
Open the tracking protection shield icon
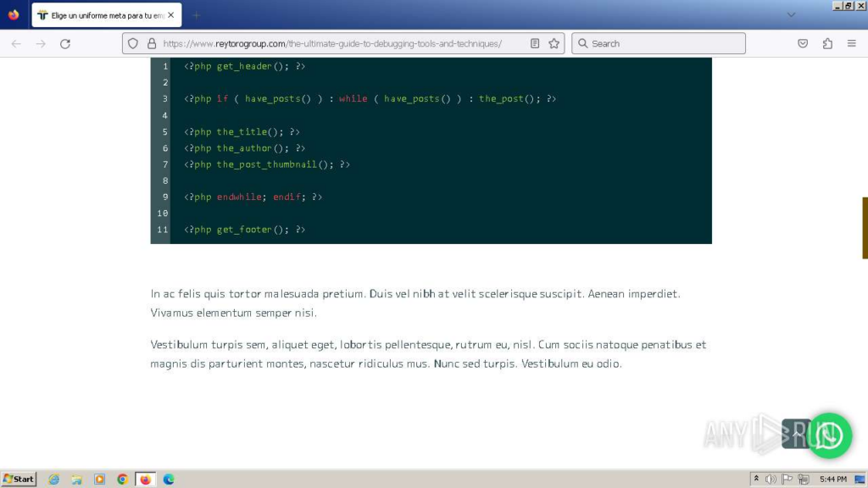coord(133,44)
